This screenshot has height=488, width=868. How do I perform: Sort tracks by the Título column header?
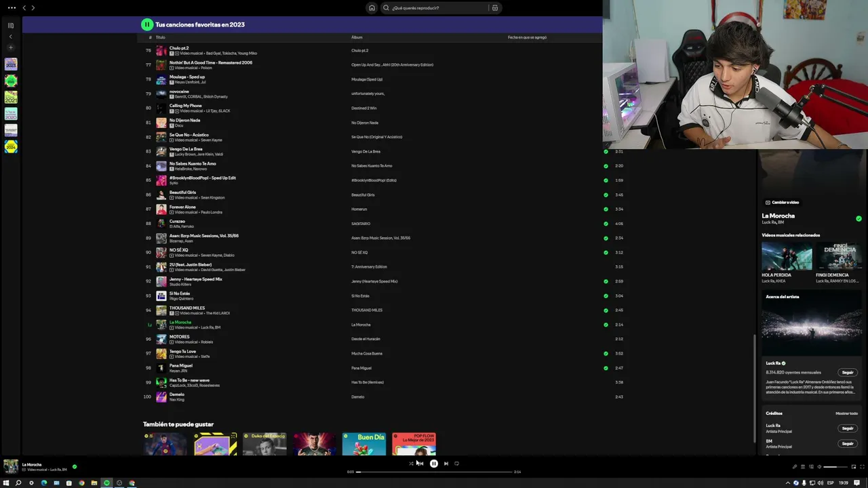(x=161, y=37)
